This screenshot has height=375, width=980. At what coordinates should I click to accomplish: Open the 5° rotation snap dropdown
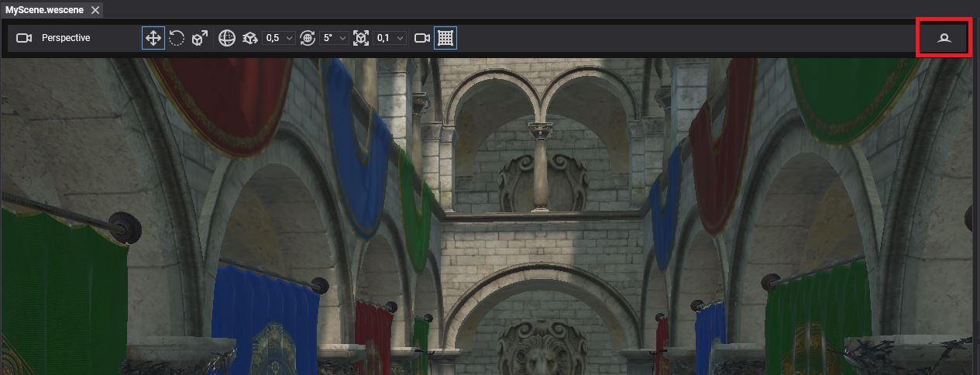[335, 38]
